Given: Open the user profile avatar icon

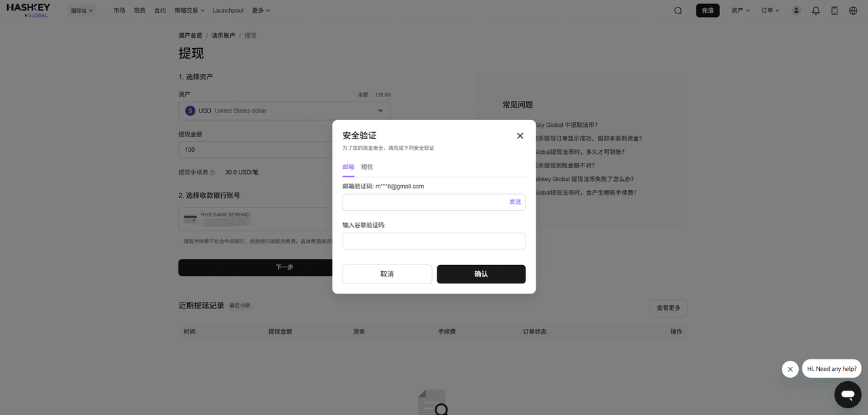Looking at the screenshot, I should click(796, 11).
